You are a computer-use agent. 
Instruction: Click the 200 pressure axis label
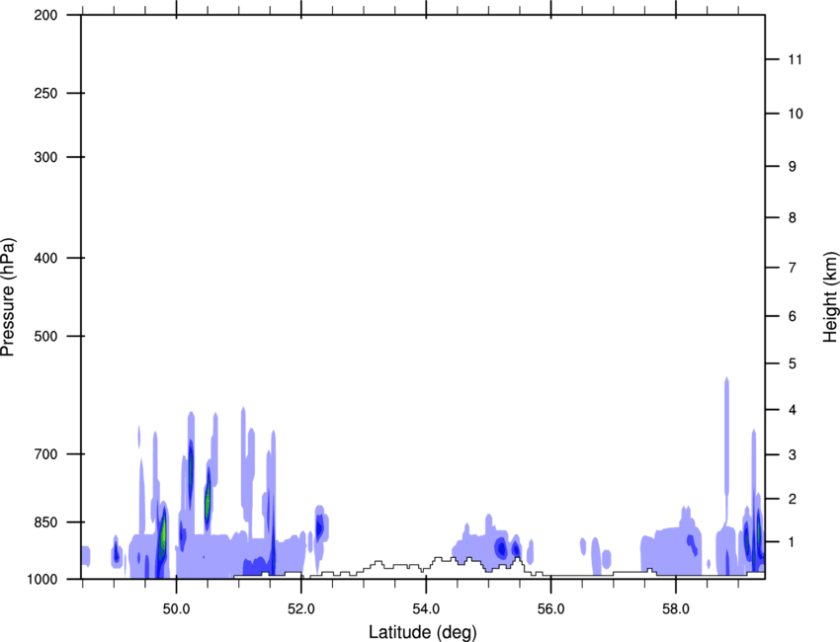(x=45, y=15)
